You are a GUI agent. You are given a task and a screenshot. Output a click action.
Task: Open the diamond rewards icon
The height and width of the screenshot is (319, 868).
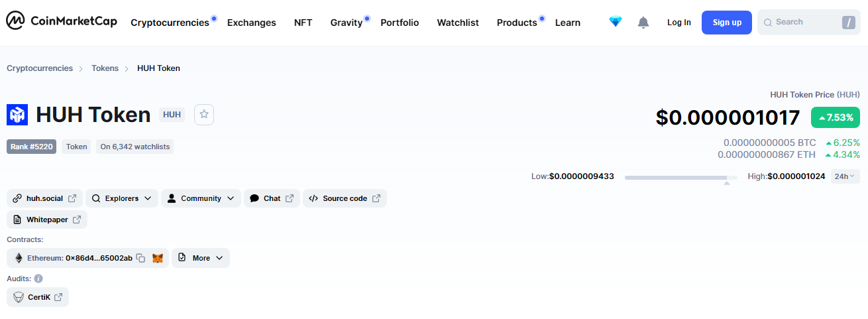point(616,22)
